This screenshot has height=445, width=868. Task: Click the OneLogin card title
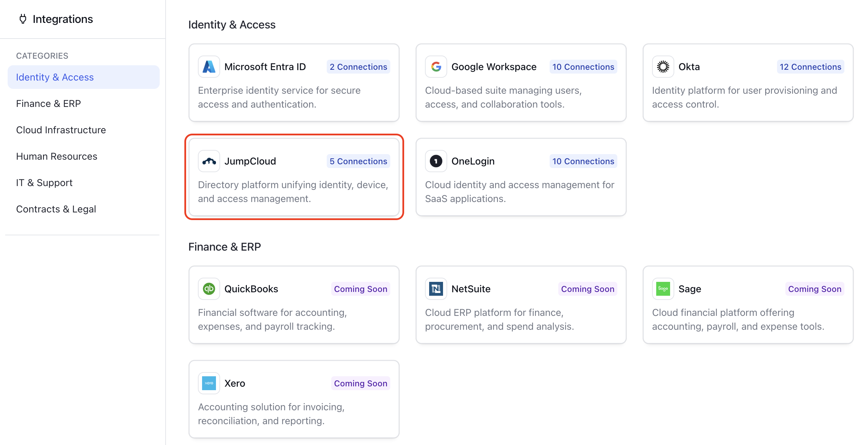point(473,161)
